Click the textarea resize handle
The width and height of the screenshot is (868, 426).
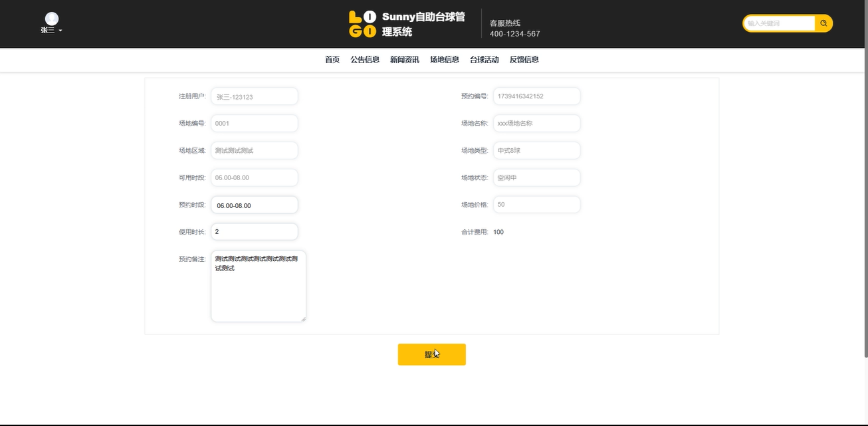click(303, 319)
